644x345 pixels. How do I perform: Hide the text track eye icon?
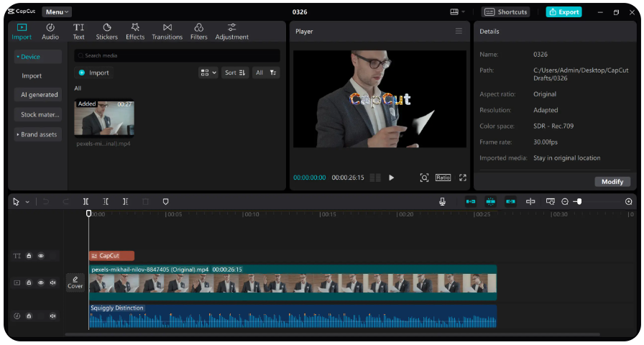(x=41, y=256)
